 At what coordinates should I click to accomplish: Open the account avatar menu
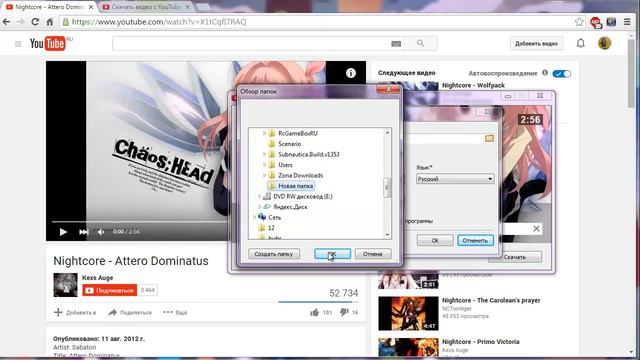click(x=604, y=43)
